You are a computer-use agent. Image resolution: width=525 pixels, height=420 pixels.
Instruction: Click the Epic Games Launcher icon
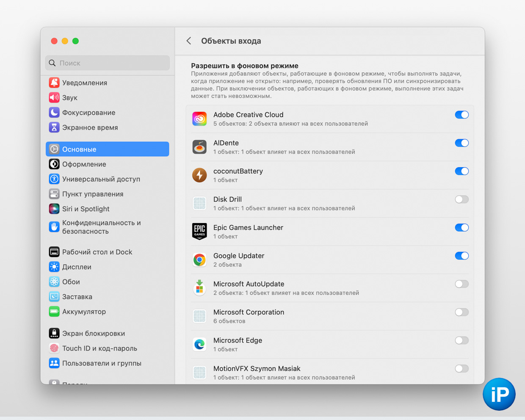(199, 232)
